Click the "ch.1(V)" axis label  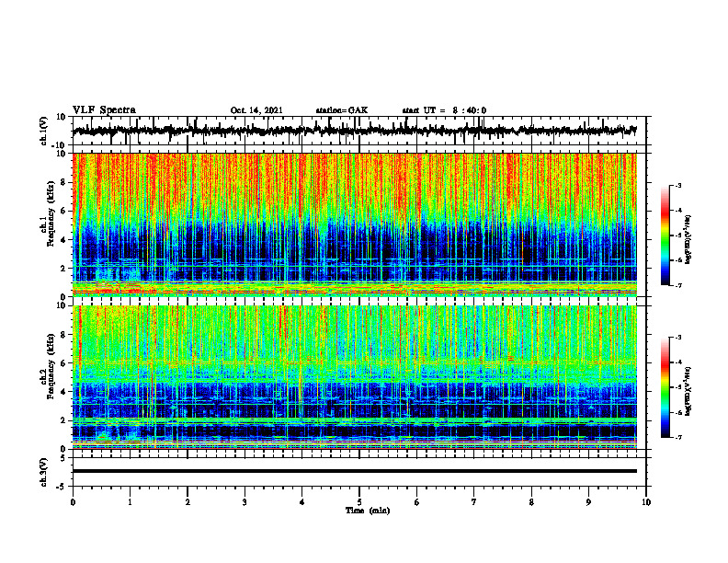(44, 131)
